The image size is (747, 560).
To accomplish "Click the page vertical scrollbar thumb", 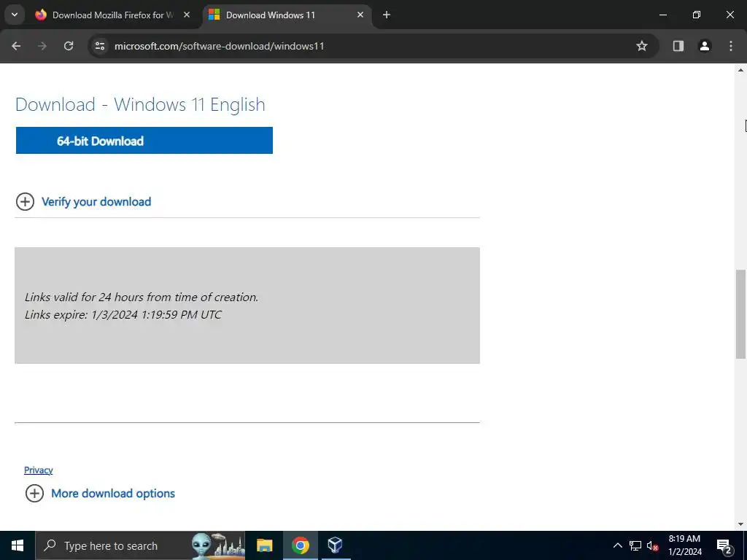I will [740, 314].
